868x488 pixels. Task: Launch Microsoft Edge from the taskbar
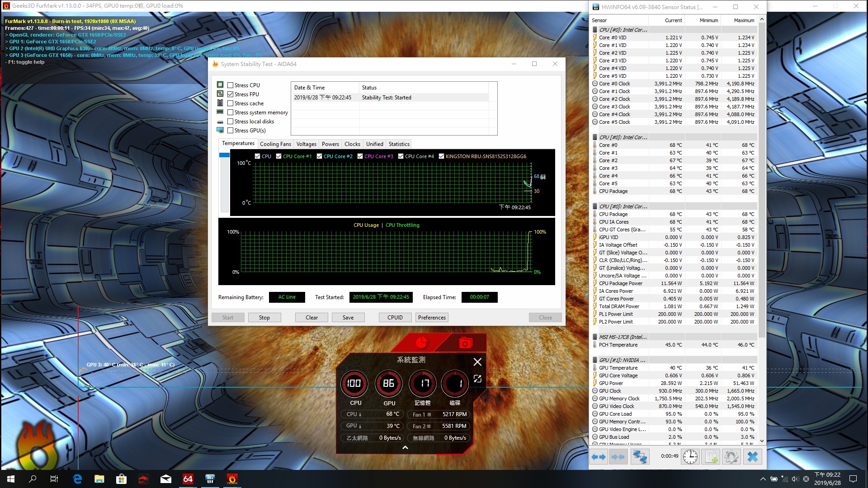click(77, 479)
